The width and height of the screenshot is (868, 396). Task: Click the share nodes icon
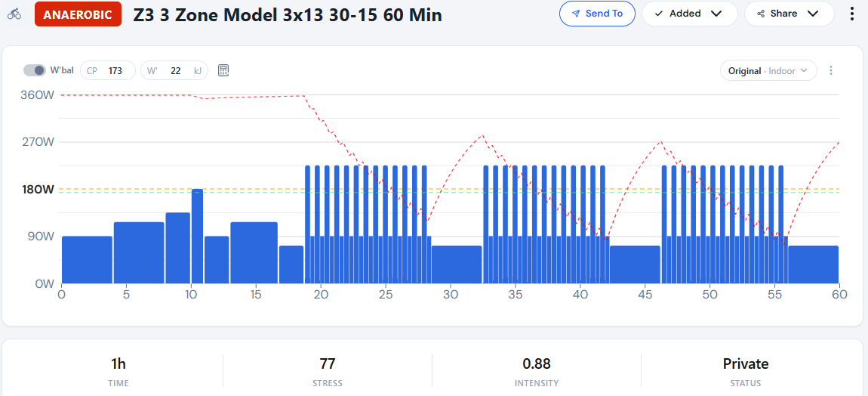point(761,14)
